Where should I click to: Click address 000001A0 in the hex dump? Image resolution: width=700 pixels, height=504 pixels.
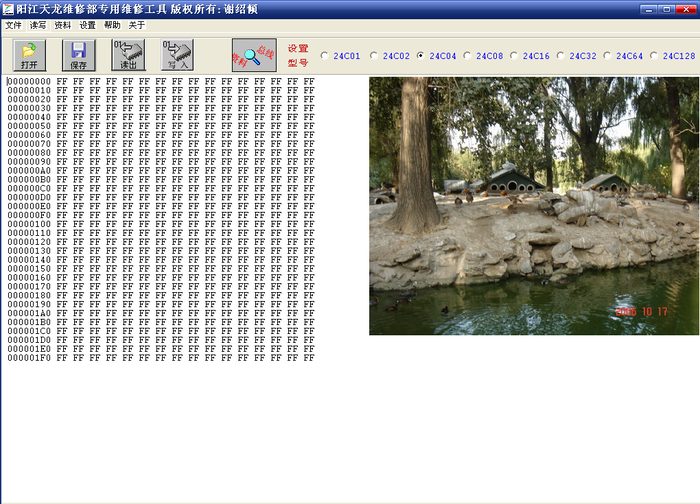point(29,313)
